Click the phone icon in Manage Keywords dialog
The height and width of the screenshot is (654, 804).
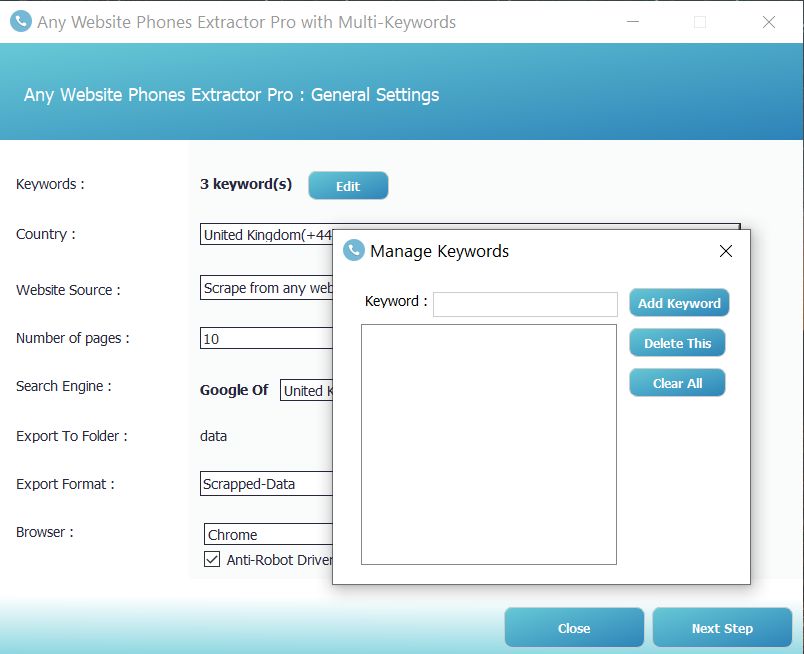coord(354,250)
